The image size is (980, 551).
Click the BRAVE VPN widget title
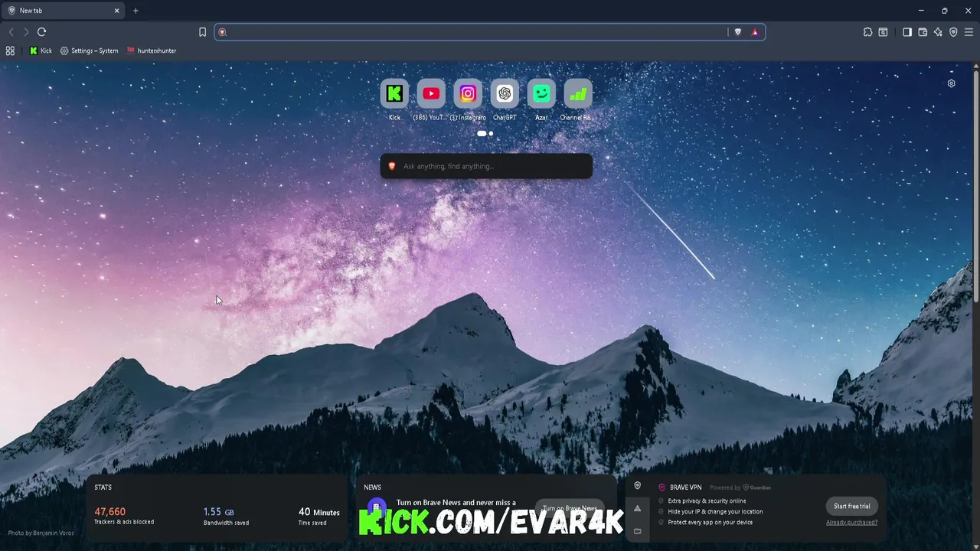pyautogui.click(x=685, y=487)
